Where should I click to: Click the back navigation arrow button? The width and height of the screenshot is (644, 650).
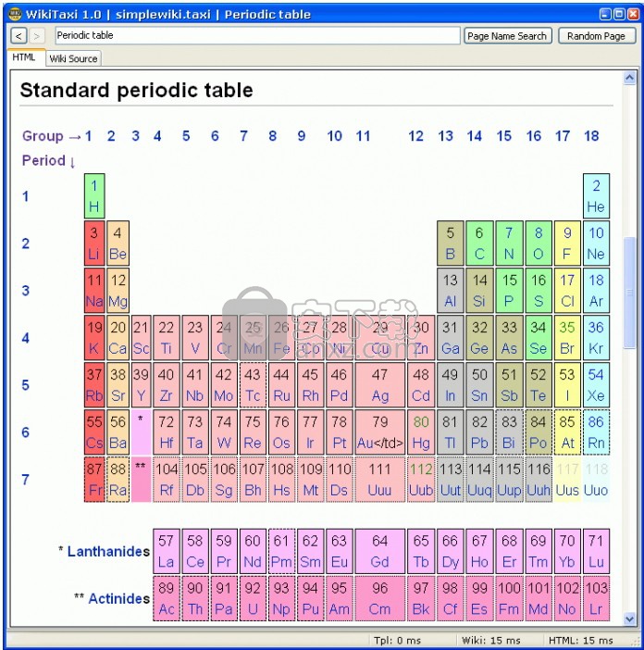point(19,36)
